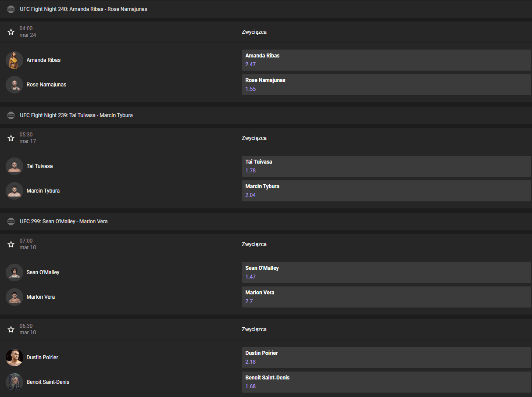Viewport: 532px width, 397px height.
Task: Bet on Tai Tuivasa at 1.78
Action: coord(386,166)
